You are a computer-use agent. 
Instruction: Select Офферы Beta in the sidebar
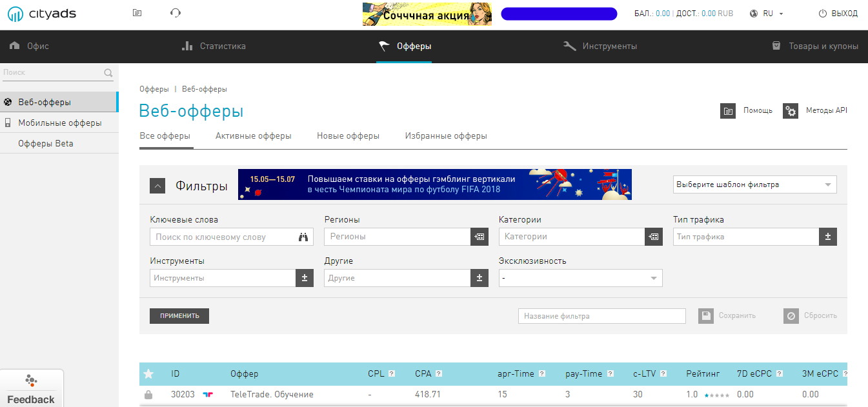pyautogui.click(x=59, y=143)
